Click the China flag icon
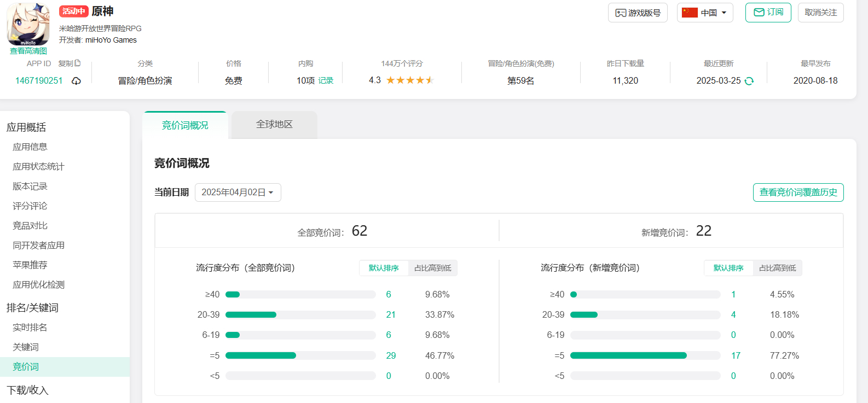Viewport: 868px width, 403px height. click(690, 13)
